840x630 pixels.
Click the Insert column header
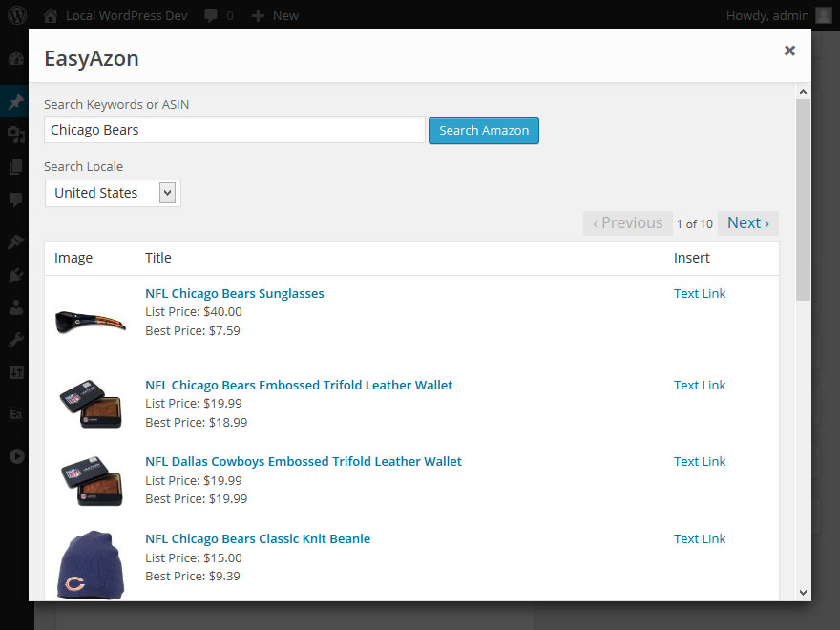pos(692,258)
